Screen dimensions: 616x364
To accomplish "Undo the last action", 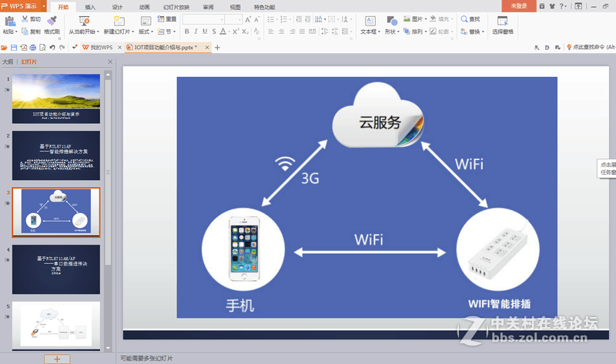I will point(52,48).
